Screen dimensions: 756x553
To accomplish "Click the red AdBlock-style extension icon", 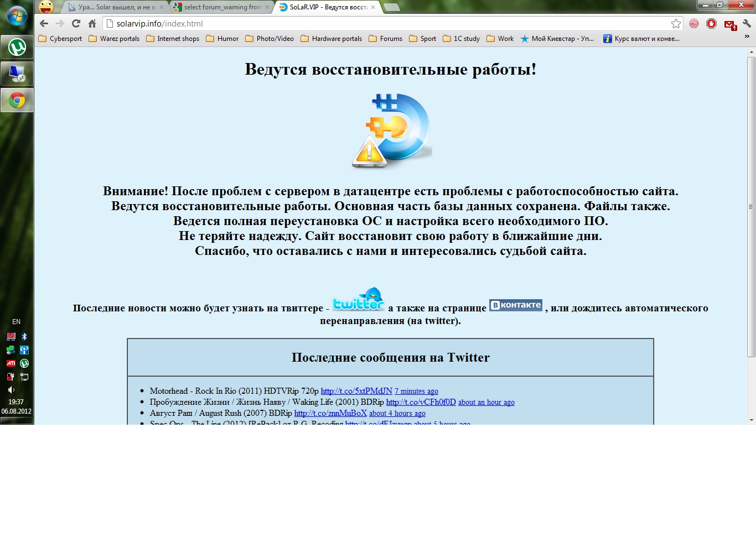I will [x=712, y=23].
